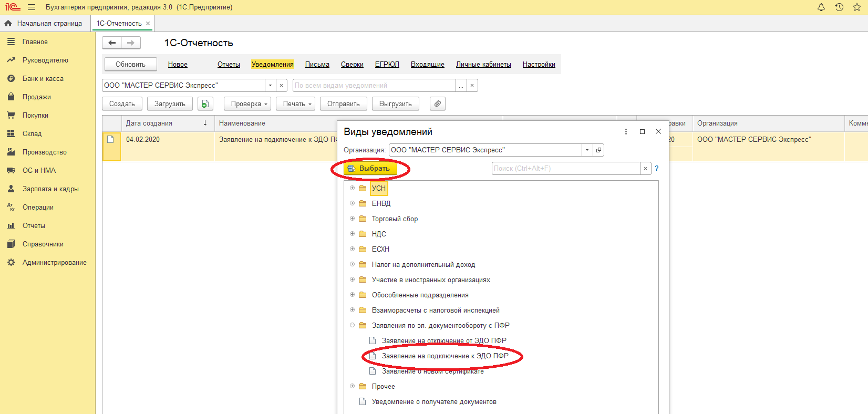Open dialog organization dropdown arrow
The image size is (868, 414).
587,150
